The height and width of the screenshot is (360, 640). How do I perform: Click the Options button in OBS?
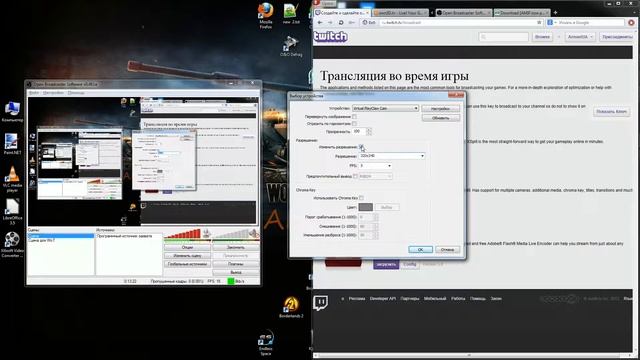(x=187, y=247)
